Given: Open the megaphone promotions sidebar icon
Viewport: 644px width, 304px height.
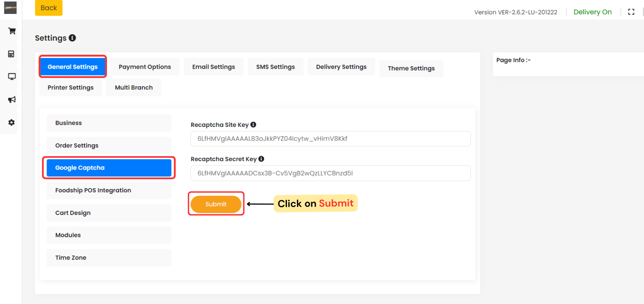Looking at the screenshot, I should 12,99.
